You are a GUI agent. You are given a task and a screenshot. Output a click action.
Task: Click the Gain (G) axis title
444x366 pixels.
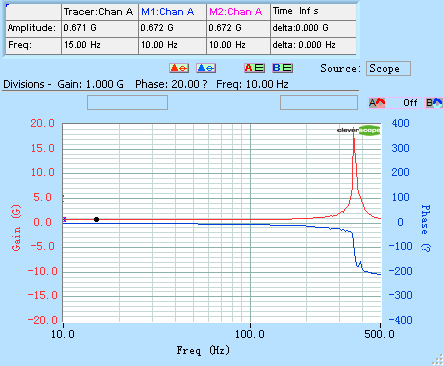[16, 228]
